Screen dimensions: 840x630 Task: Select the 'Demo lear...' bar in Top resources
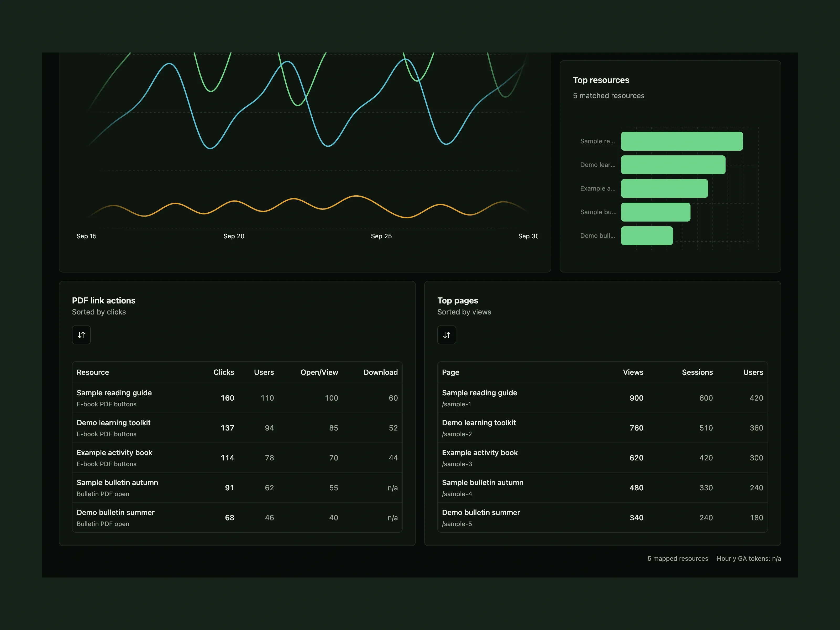[673, 165]
